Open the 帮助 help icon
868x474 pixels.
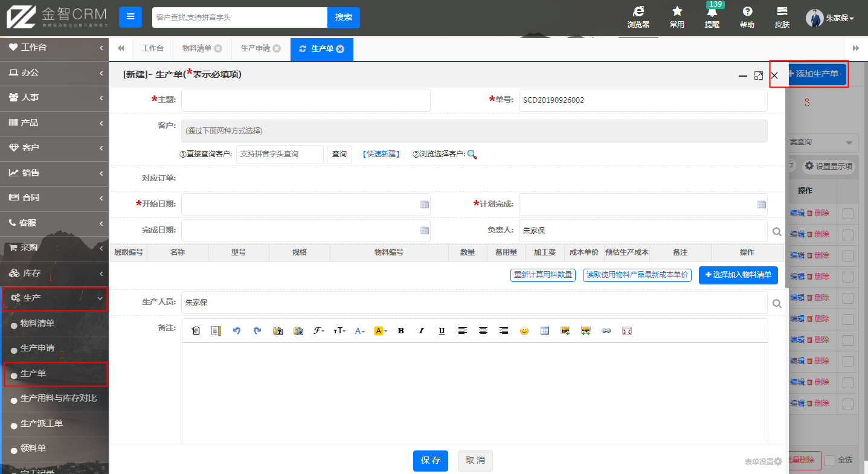click(747, 18)
